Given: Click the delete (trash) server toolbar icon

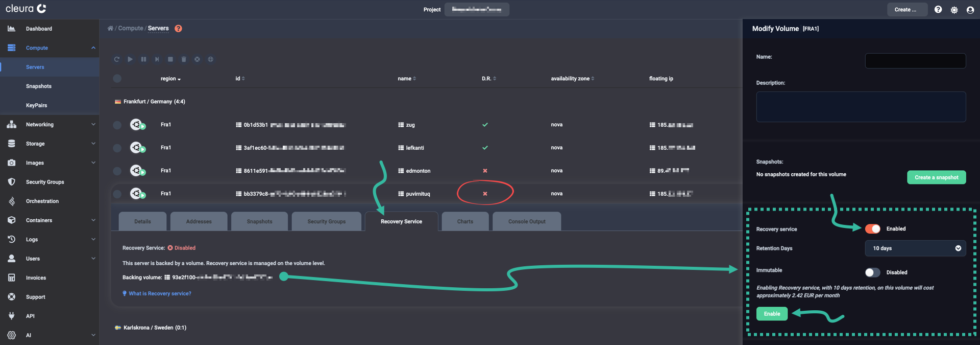Looking at the screenshot, I should click(184, 59).
